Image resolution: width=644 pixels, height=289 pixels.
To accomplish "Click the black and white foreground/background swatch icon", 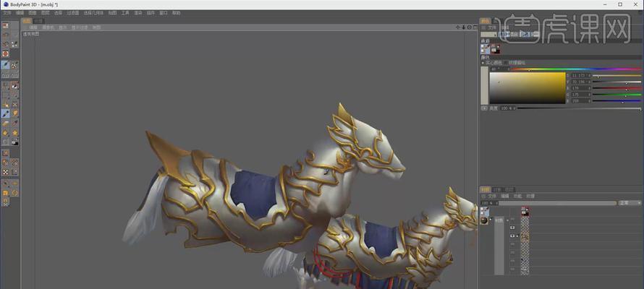I will tap(14, 142).
